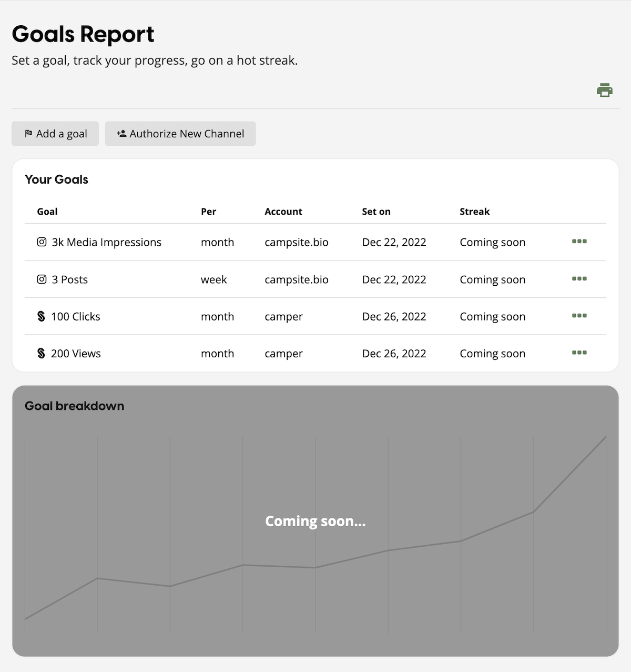The height and width of the screenshot is (672, 631).
Task: Select the campsite.bio account on the 3 Posts row
Action: (296, 279)
